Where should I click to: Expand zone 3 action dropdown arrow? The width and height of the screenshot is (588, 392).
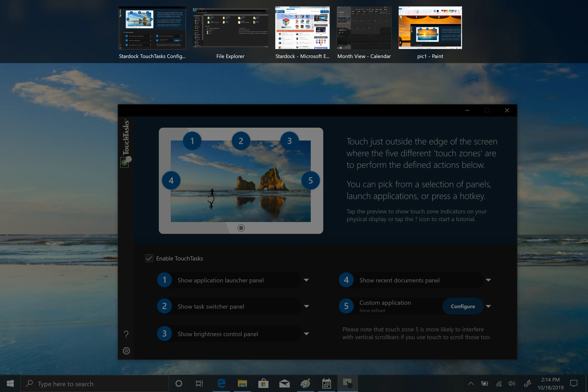[306, 334]
